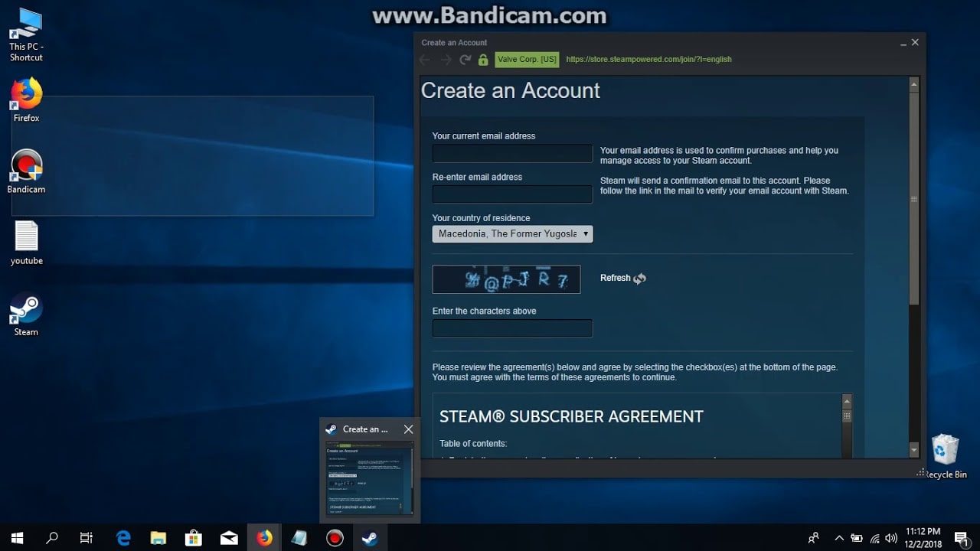980x551 pixels.
Task: Launch Microsoft Edge from the taskbar
Action: pyautogui.click(x=123, y=538)
